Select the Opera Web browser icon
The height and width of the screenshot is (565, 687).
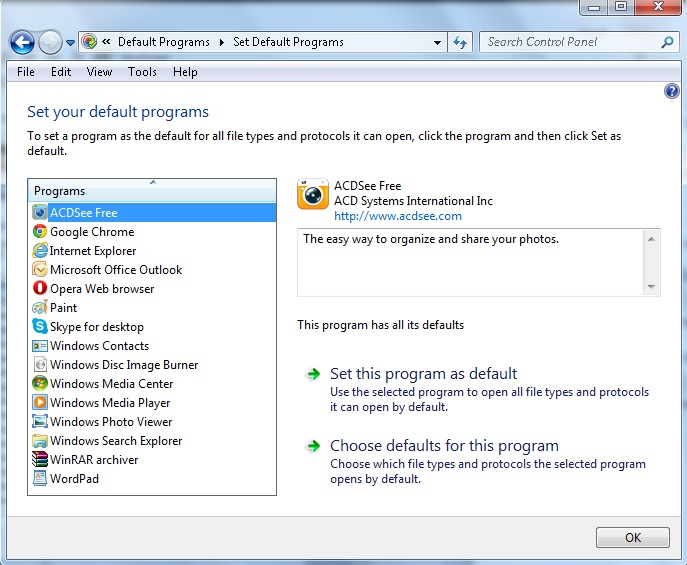[x=40, y=289]
